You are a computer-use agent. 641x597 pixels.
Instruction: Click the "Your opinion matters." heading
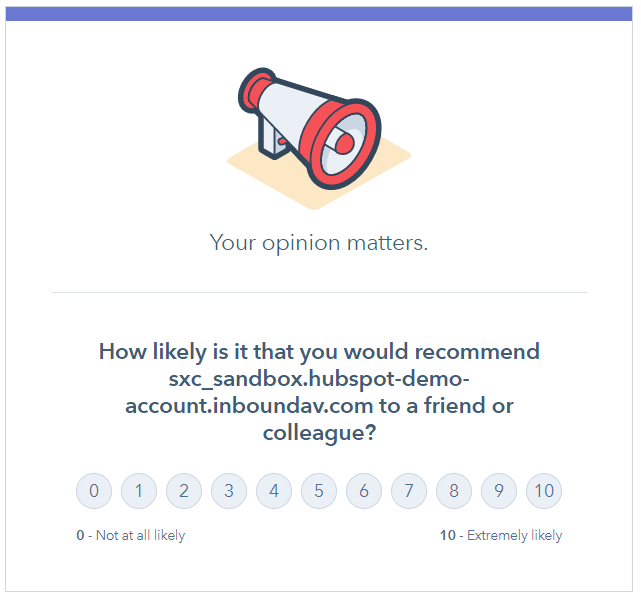pyautogui.click(x=319, y=243)
